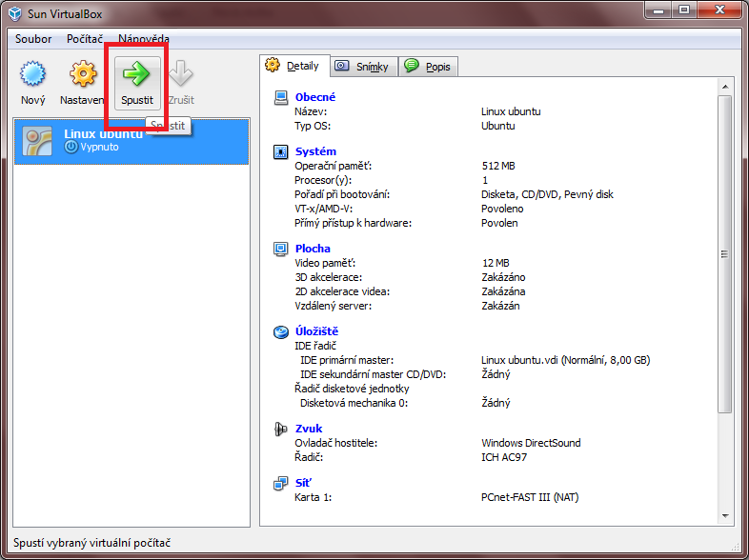Open the Nápověda menu

tap(144, 39)
